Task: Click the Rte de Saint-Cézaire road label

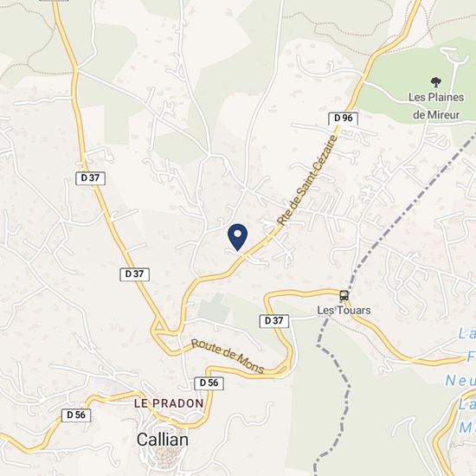Action: 308,180
